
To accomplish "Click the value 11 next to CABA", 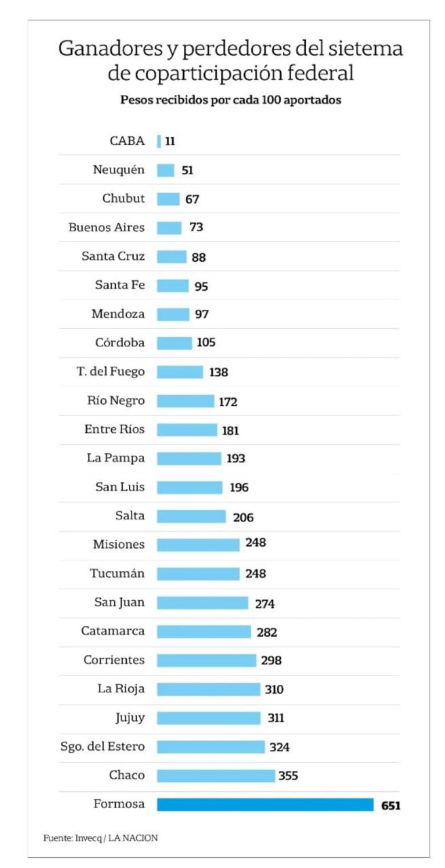I will pyautogui.click(x=170, y=142).
